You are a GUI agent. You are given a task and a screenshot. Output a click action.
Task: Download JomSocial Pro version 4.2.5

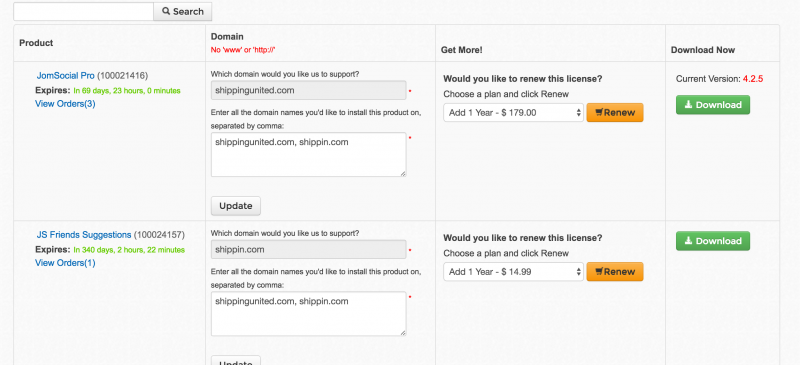click(713, 105)
